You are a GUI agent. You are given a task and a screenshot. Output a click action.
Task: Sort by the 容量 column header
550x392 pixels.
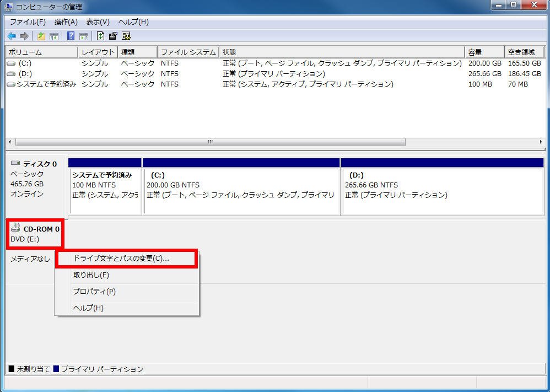point(485,52)
